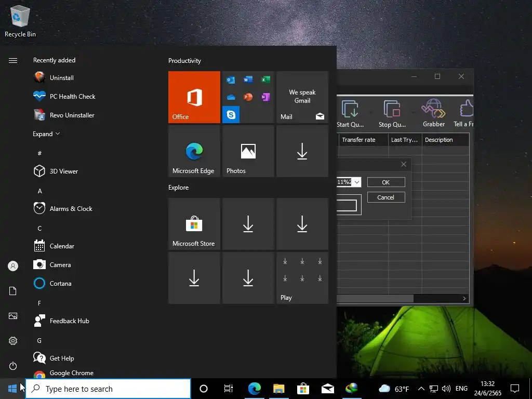Select the Productivity group header
The width and height of the screenshot is (532, 399).
pyautogui.click(x=184, y=61)
